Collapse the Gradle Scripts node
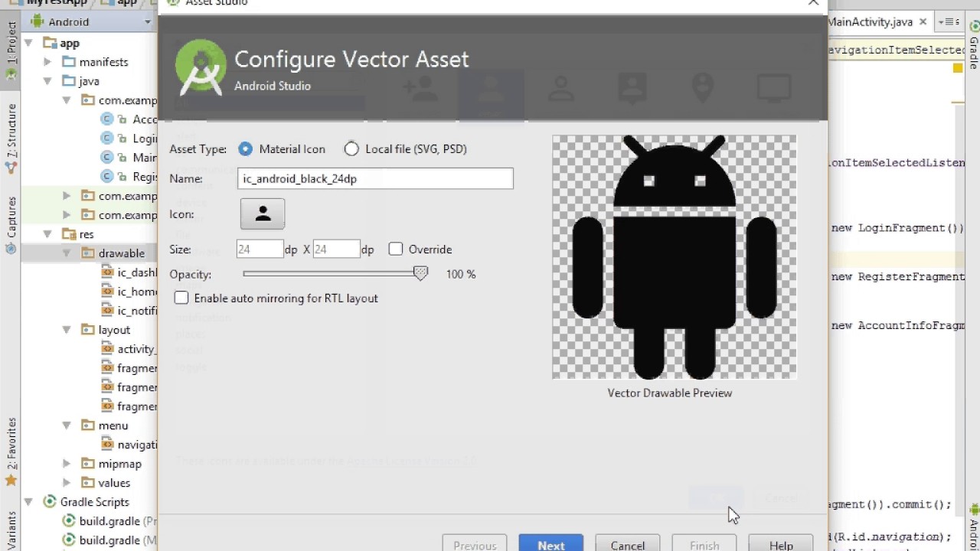The image size is (980, 551). tap(28, 501)
